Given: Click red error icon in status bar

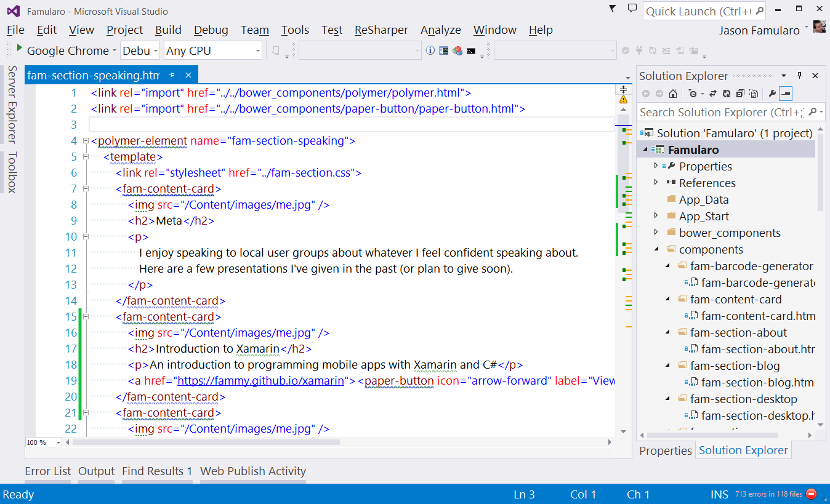Looking at the screenshot, I should click(x=812, y=494).
